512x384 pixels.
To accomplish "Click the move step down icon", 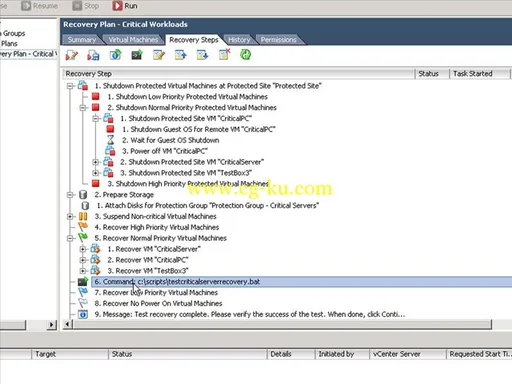I will pyautogui.click(x=202, y=55).
